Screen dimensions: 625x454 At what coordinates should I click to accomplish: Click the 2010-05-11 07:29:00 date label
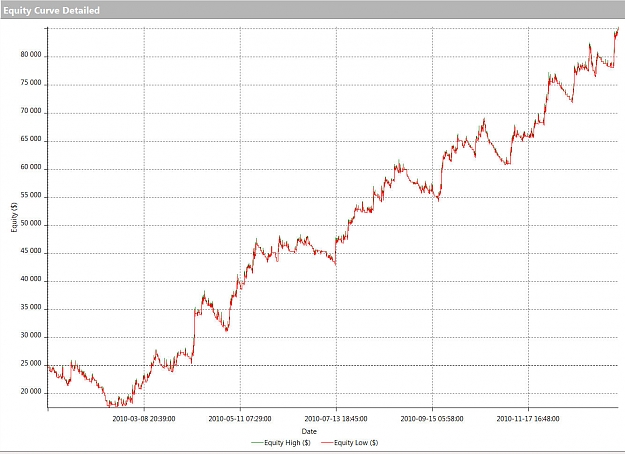click(x=240, y=419)
